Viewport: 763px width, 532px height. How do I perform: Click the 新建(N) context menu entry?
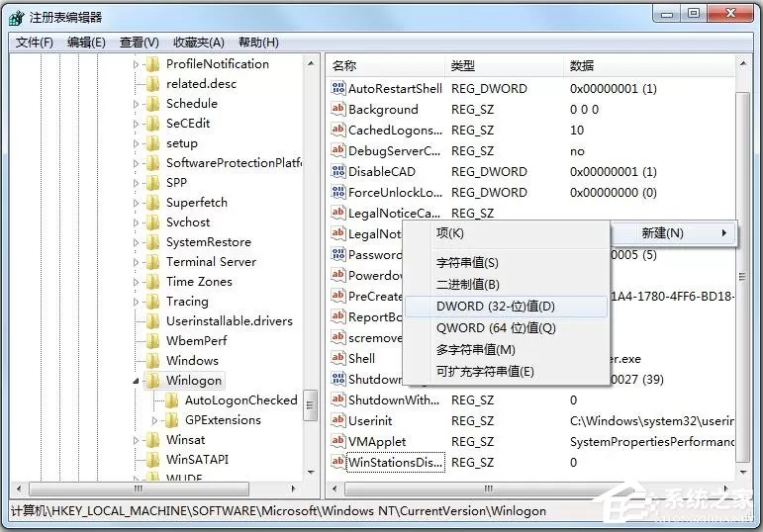(674, 233)
